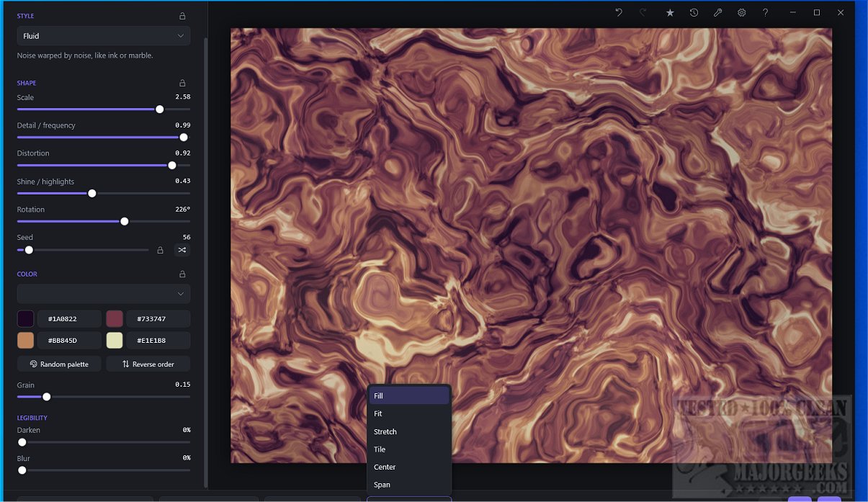The width and height of the screenshot is (868, 502).
Task: Toggle the Color section lock
Action: (x=182, y=274)
